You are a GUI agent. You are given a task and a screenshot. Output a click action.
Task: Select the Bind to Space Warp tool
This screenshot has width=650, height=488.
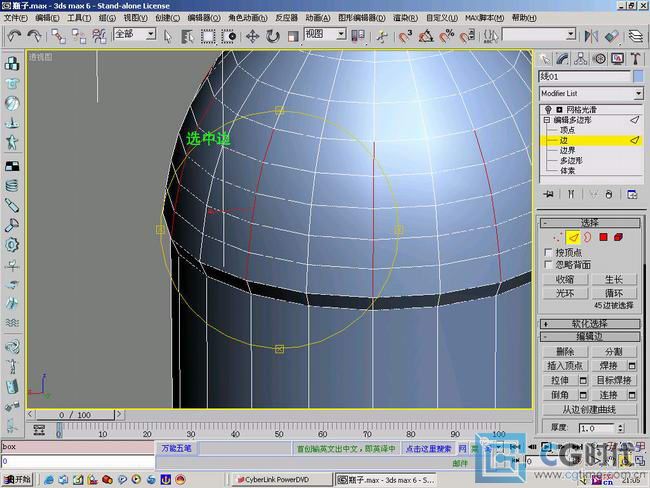coord(99,36)
